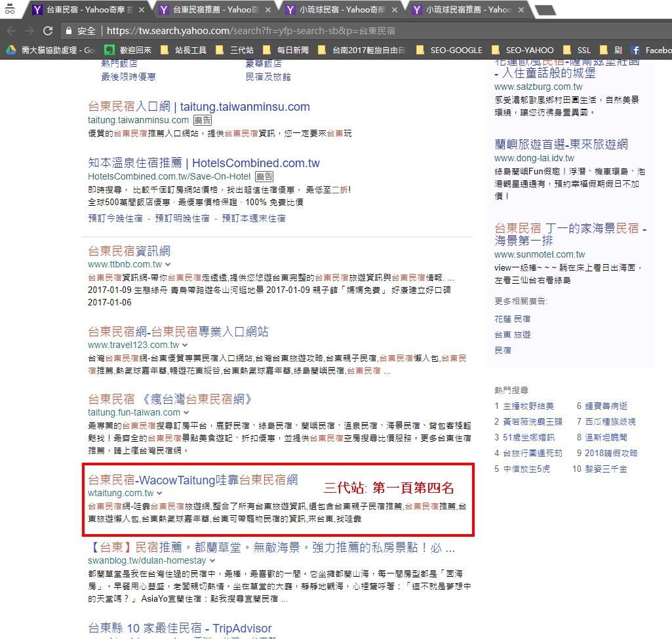Image resolution: width=672 pixels, height=639 pixels.
Task: Open the Facebook bookmark
Action: [652, 50]
